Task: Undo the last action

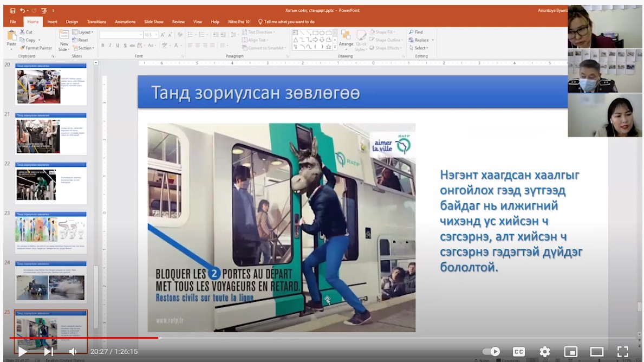Action: pos(22,11)
